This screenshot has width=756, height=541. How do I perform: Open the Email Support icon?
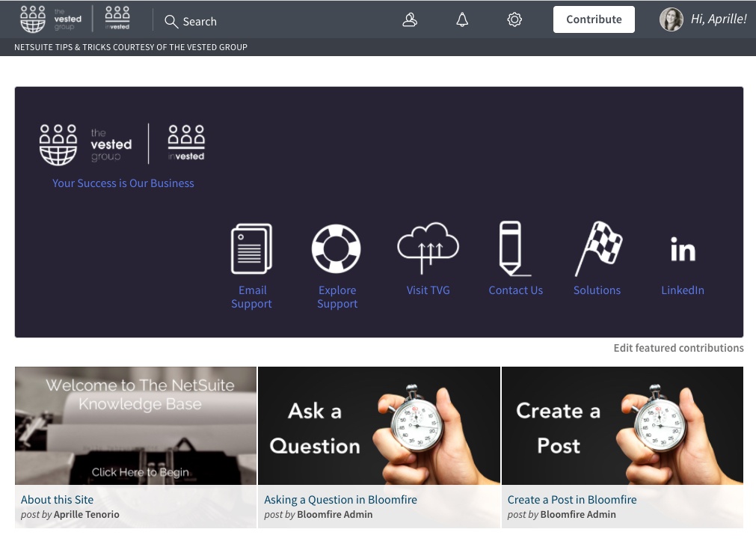pyautogui.click(x=252, y=248)
